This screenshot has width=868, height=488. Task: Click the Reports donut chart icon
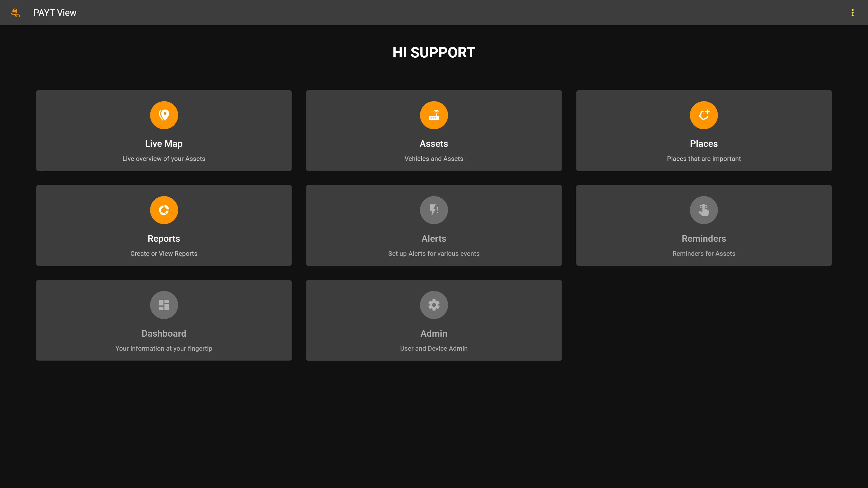point(164,210)
